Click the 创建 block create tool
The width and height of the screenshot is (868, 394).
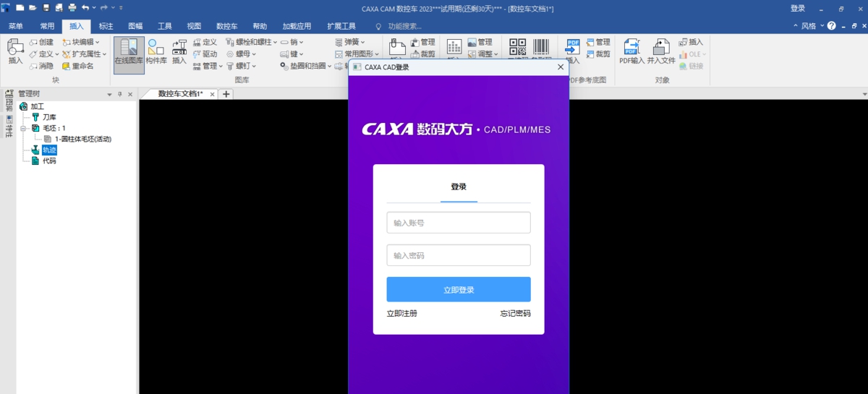tap(41, 42)
